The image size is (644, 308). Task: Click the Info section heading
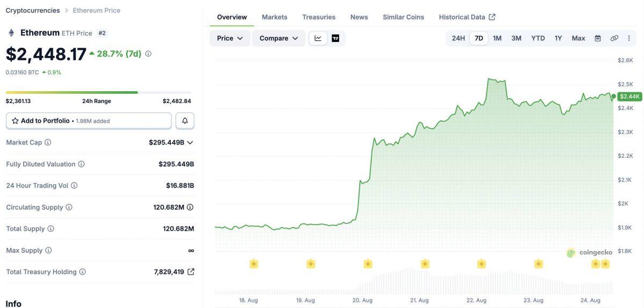pos(13,304)
